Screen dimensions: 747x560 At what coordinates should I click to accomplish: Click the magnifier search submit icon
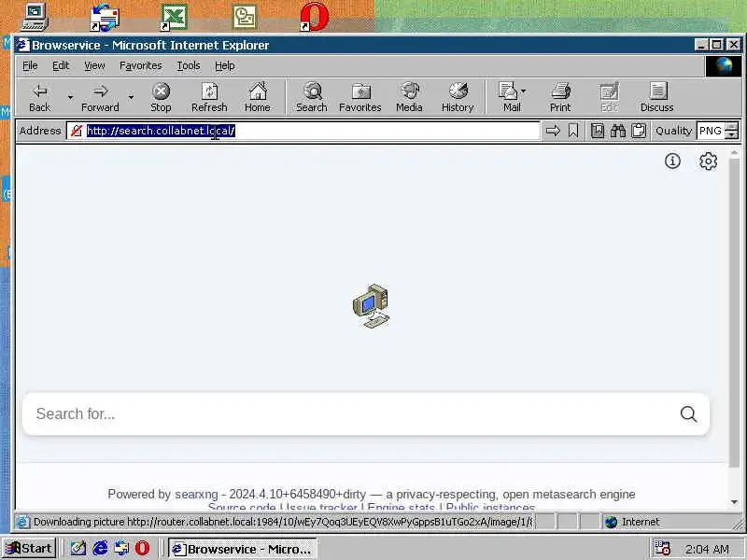[x=688, y=413]
